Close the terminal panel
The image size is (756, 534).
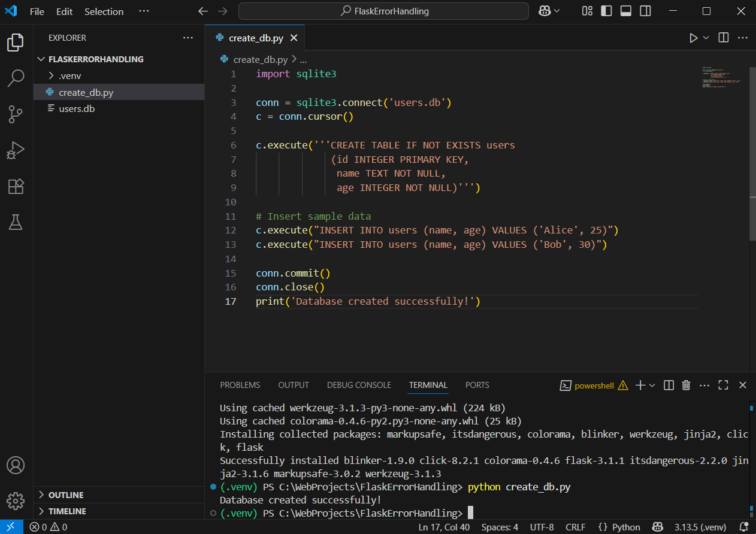point(743,386)
